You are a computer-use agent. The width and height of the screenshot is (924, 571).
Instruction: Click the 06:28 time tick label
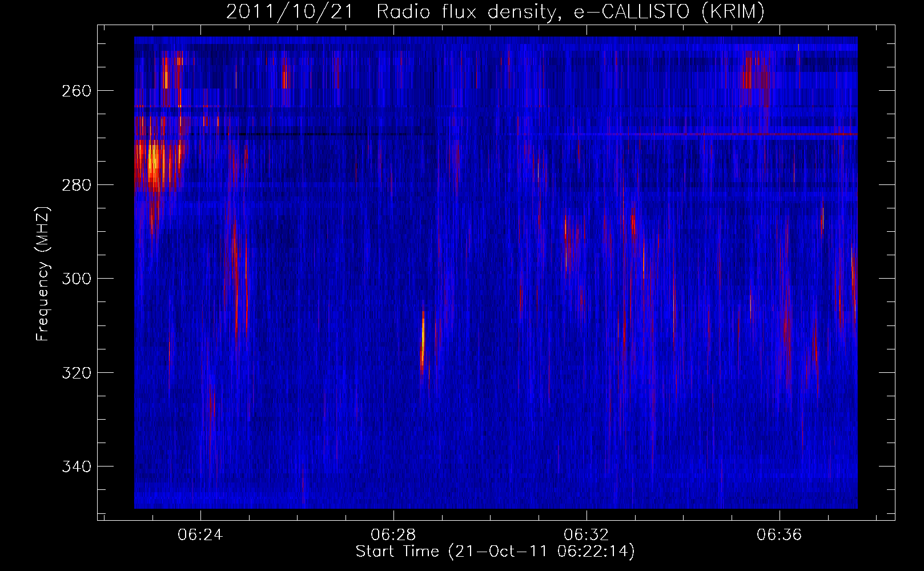tap(393, 534)
